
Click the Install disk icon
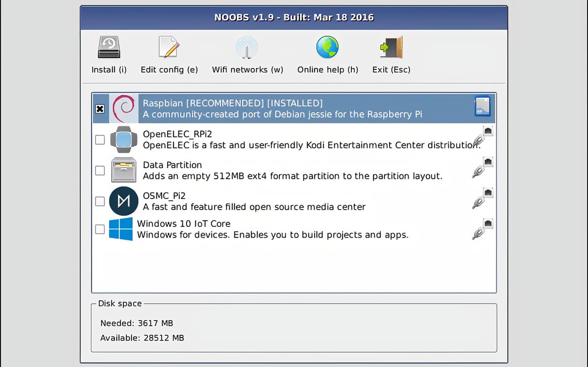click(x=109, y=48)
